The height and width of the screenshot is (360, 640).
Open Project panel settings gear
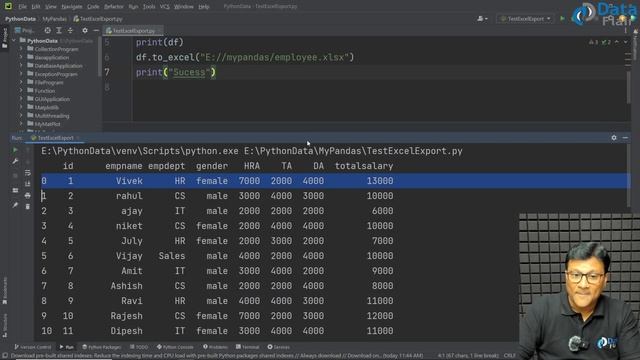point(85,30)
